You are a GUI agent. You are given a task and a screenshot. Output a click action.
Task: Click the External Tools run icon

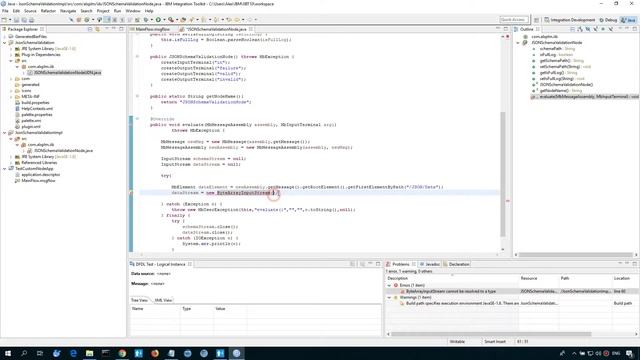point(171,20)
